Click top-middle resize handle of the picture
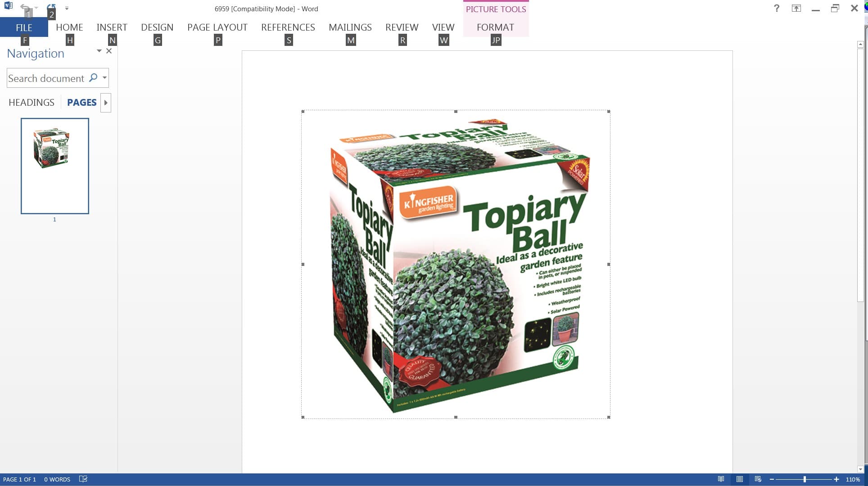The image size is (868, 486). click(456, 112)
